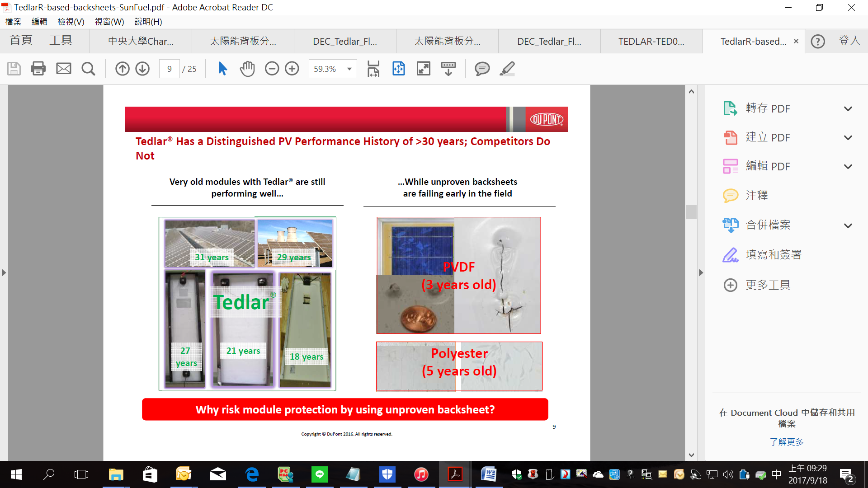Click the 了解更多 link
The height and width of the screenshot is (488, 868).
click(787, 441)
